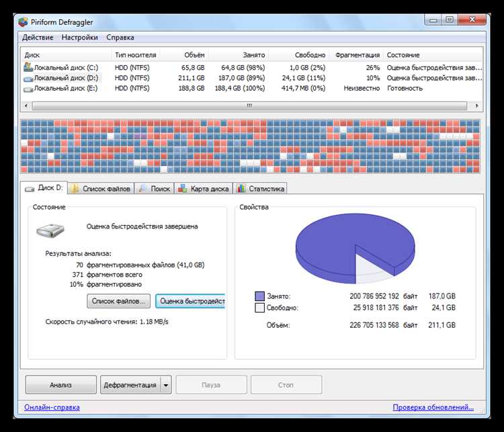Switch to the Диск D: tab

[x=44, y=188]
